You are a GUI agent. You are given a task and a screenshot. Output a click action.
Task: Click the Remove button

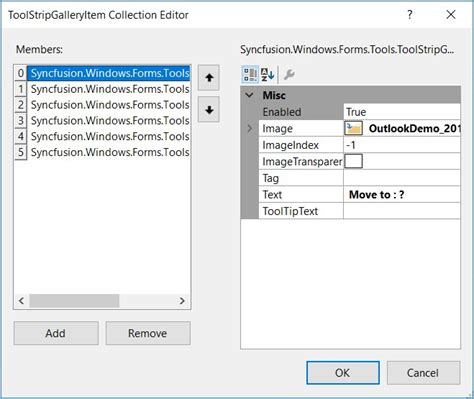[x=148, y=333]
